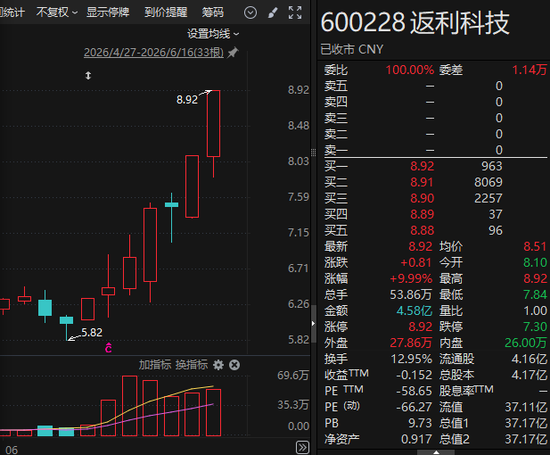Toggle 显示停牌 option
This screenshot has width=550, height=455.
pyautogui.click(x=108, y=13)
